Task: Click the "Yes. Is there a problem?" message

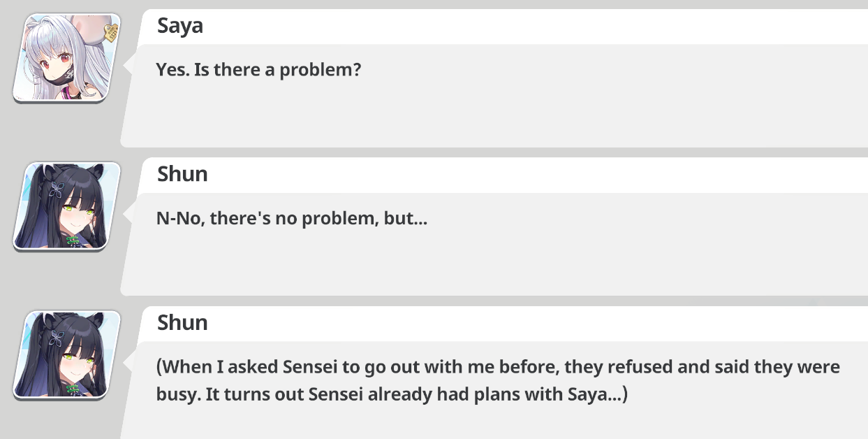Action: [x=258, y=69]
